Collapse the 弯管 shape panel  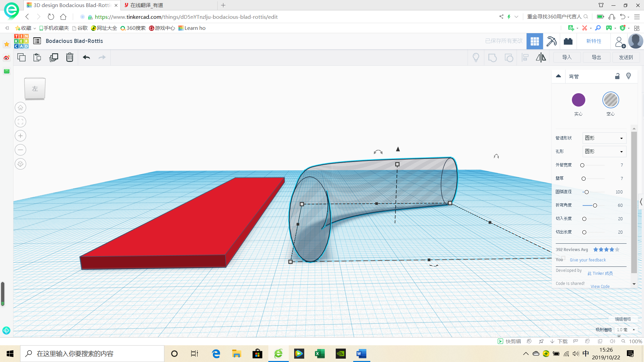pos(558,76)
